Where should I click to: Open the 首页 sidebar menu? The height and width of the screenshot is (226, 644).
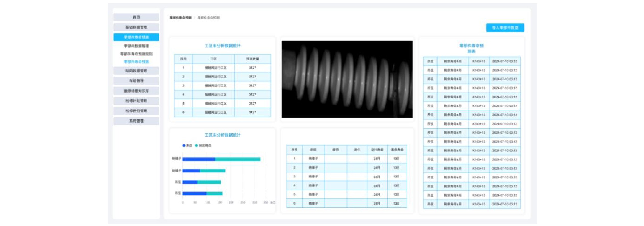(136, 17)
